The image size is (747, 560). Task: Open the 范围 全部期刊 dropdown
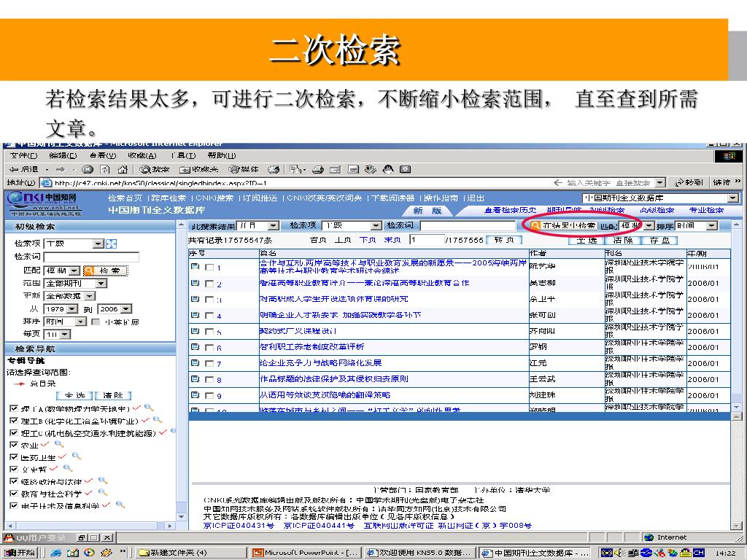pyautogui.click(x=75, y=284)
